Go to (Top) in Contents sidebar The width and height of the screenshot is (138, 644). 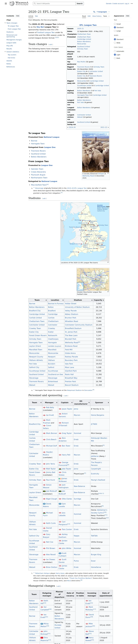pos(8,20)
